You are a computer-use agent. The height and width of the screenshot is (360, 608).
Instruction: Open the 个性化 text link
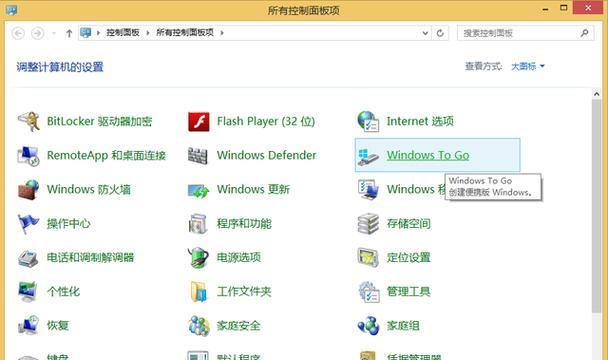coord(63,291)
